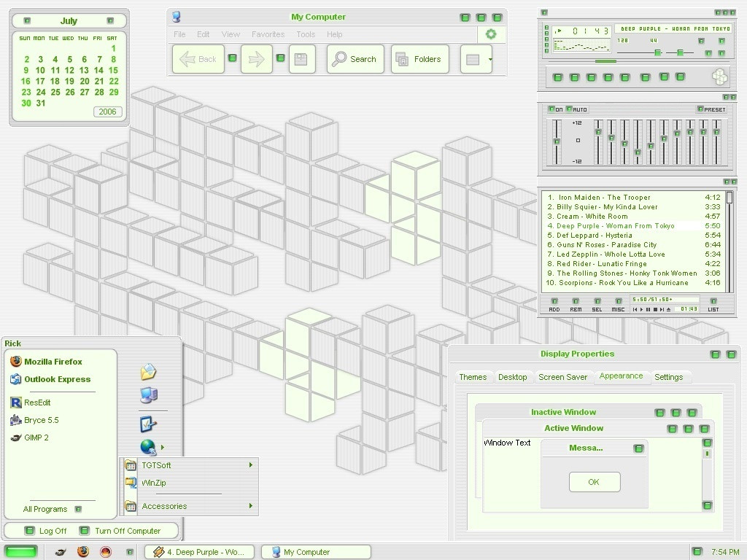Click the globe network icon in Start menu
Image resolution: width=747 pixels, height=560 pixels.
pos(148,447)
